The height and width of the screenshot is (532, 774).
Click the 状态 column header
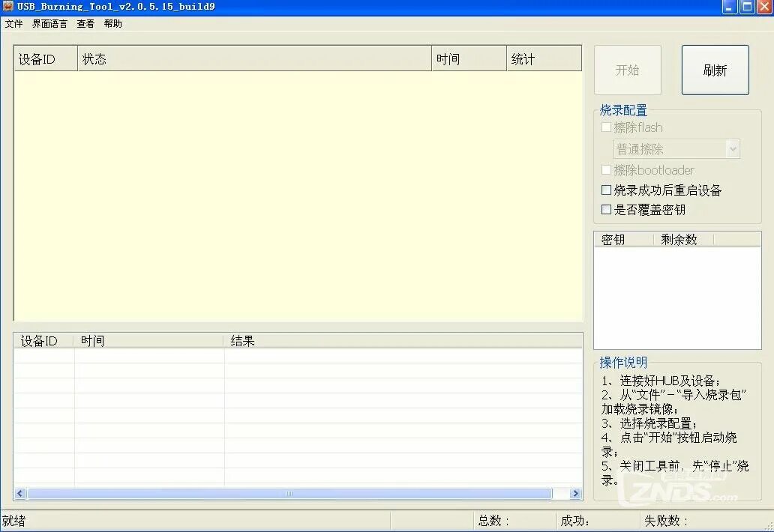click(255, 59)
